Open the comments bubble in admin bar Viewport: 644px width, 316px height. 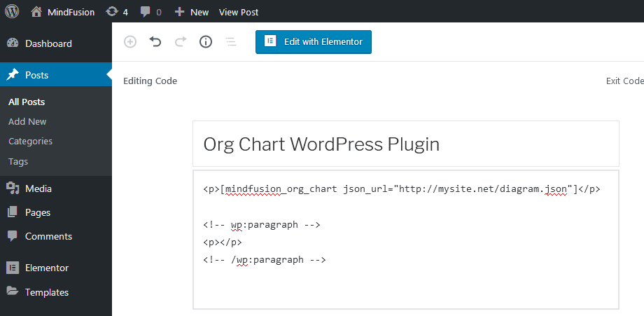(x=150, y=12)
